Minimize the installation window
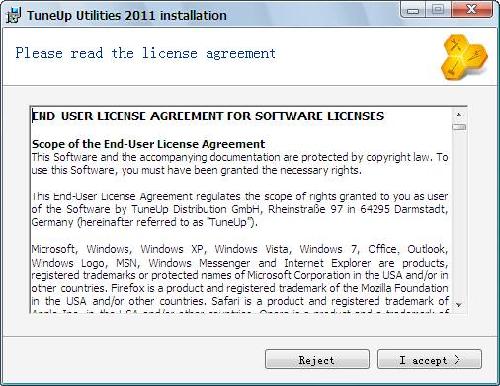The image size is (500, 386). [x=413, y=10]
